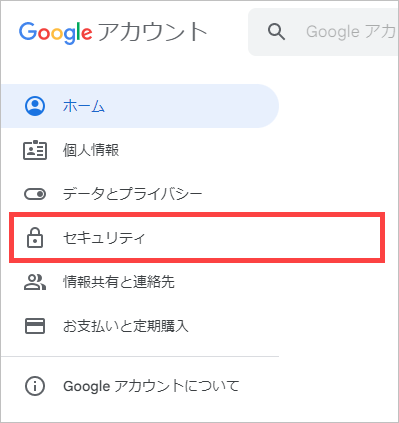
Task: Click the red highlighted box around セキュリティ
Action: coord(197,238)
